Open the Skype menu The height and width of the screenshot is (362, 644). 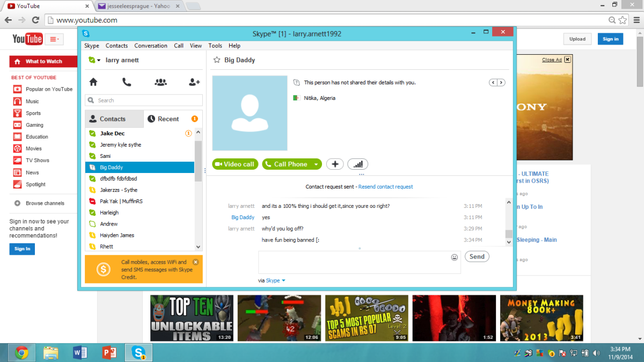tap(92, 46)
